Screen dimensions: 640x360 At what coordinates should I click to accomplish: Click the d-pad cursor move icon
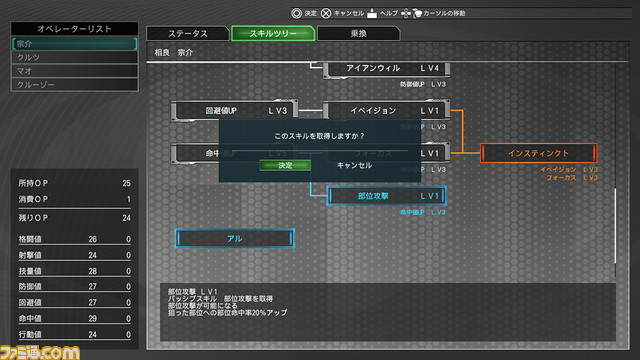(x=406, y=13)
